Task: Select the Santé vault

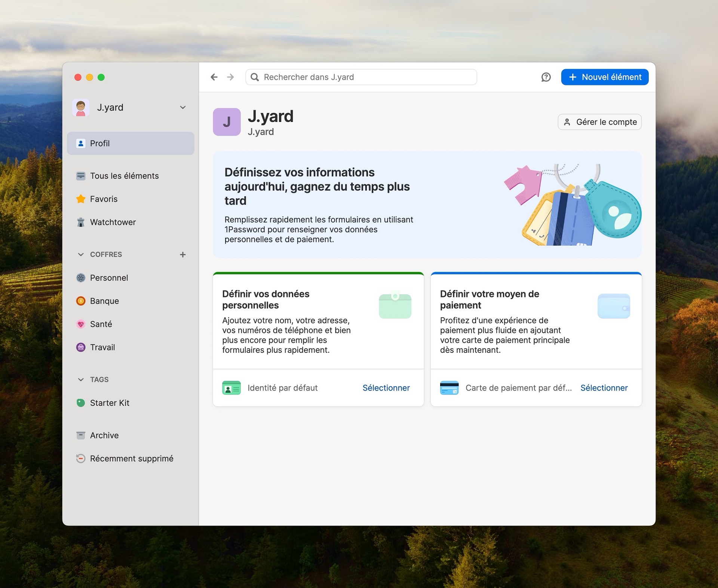Action: click(131, 324)
